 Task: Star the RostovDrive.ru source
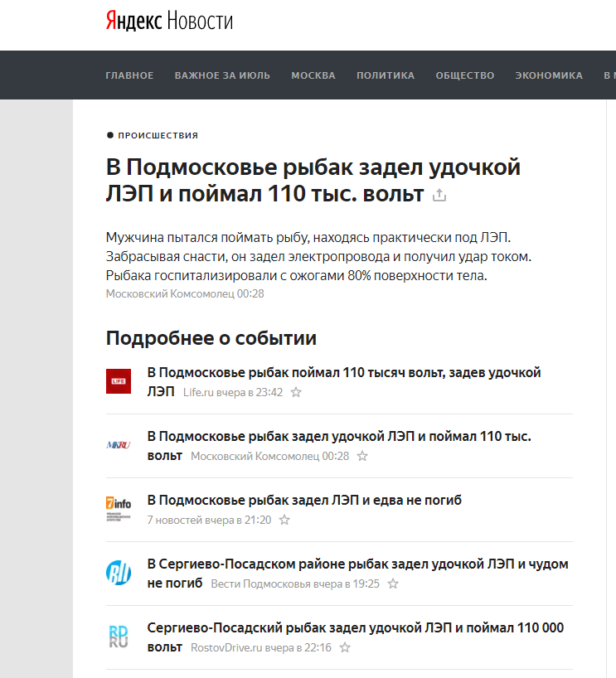[x=345, y=647]
